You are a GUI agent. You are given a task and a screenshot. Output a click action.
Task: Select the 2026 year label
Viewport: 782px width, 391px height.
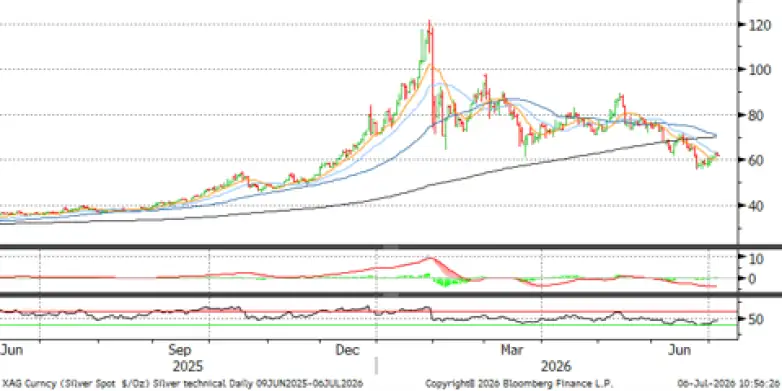[556, 367]
